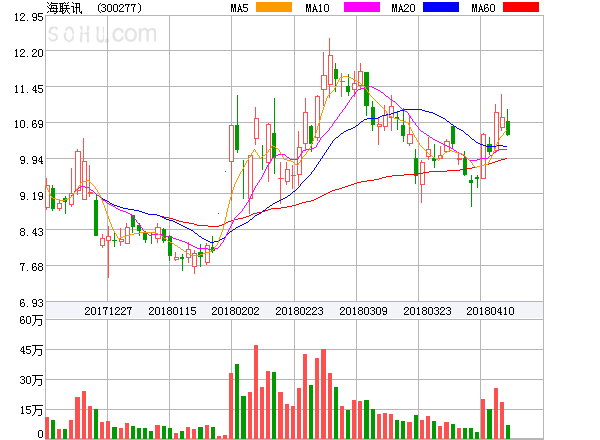Screen dimensions: 600x440
Task: Click the 12.95 price axis label
Action: click(29, 17)
